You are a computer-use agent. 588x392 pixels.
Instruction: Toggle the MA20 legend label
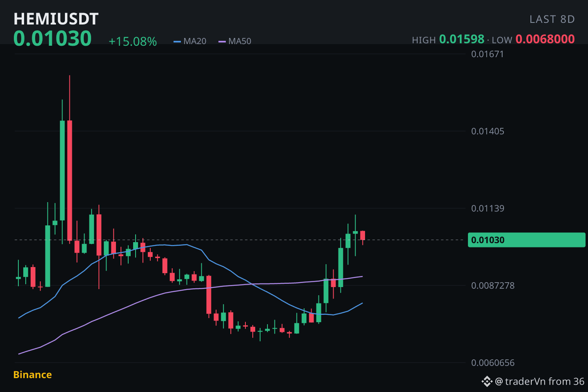(x=195, y=41)
